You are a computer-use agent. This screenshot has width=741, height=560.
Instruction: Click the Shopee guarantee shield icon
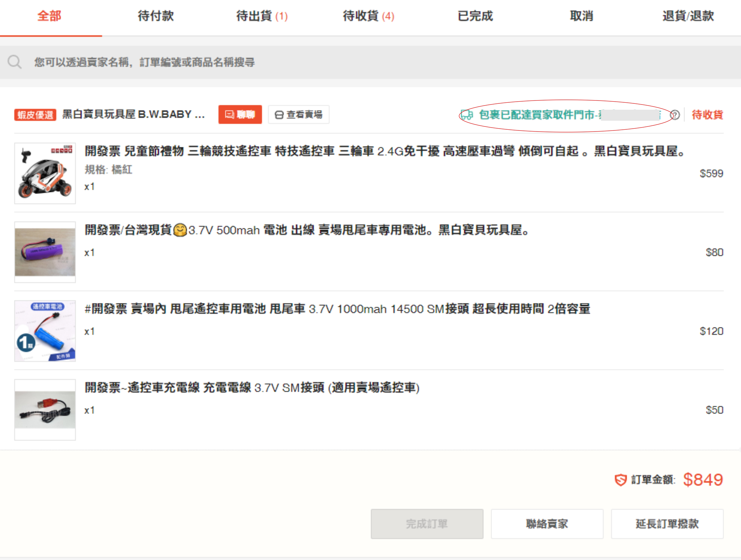click(x=620, y=480)
